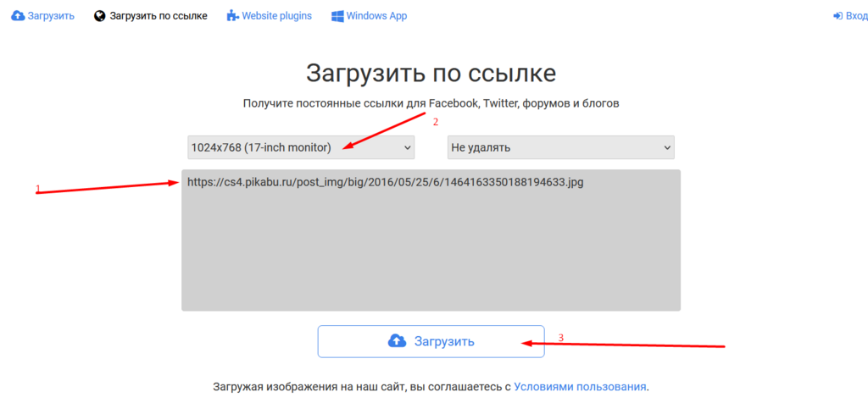Click the cloud icon inside the Загрузить button

pyautogui.click(x=397, y=341)
